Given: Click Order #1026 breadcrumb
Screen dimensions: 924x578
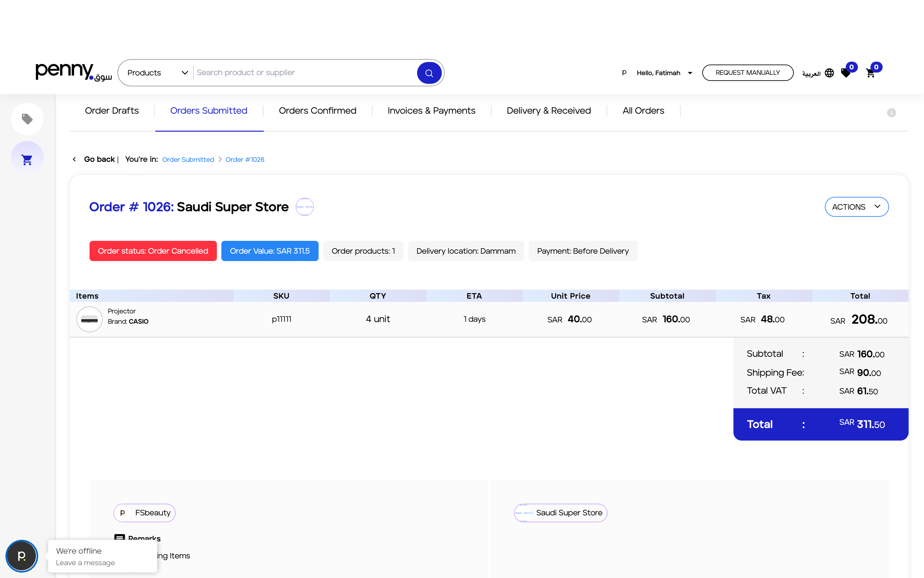Looking at the screenshot, I should coord(245,159).
